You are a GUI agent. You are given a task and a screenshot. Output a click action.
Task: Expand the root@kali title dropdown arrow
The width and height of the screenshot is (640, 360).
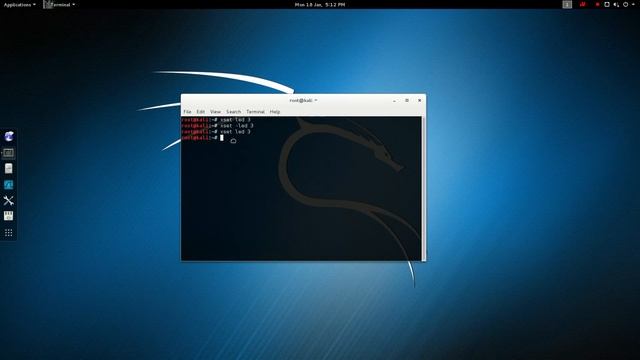[x=316, y=100]
